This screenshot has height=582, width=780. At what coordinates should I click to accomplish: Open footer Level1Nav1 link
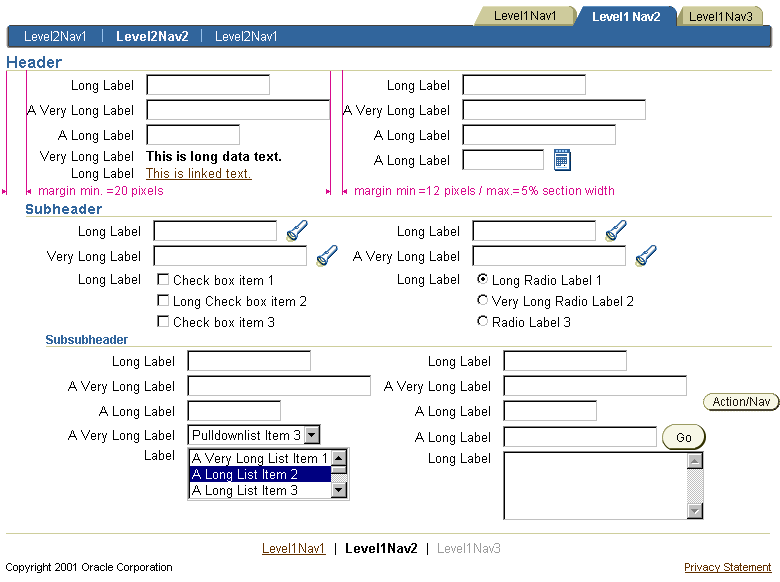(x=293, y=548)
